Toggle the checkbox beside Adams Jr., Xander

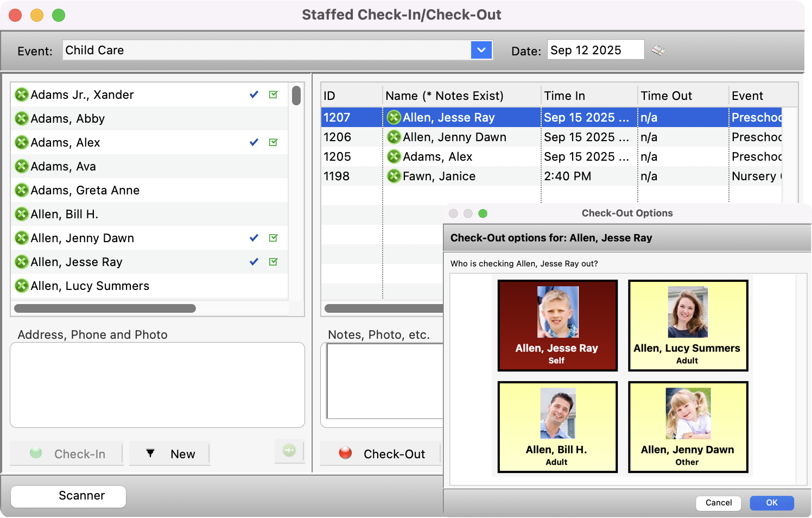click(x=273, y=94)
